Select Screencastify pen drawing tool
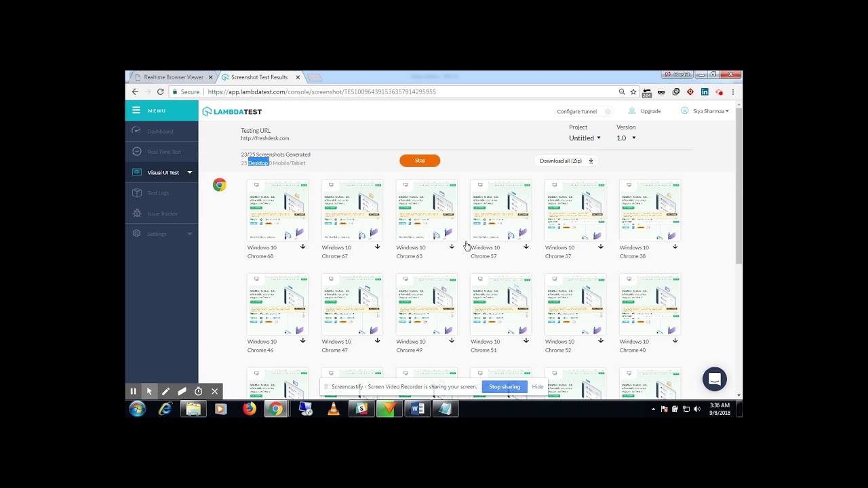 (x=165, y=391)
